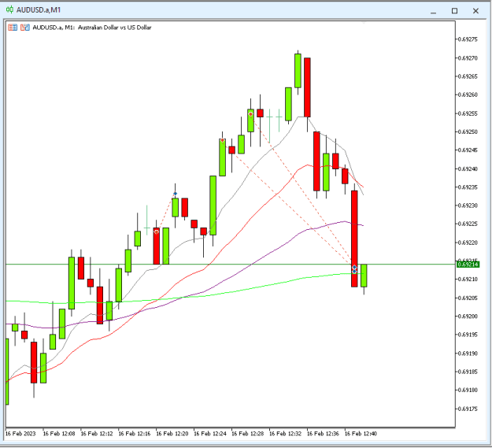Click the 16 Feb 12:20 time label
The height and width of the screenshot is (448, 492).
(172, 434)
